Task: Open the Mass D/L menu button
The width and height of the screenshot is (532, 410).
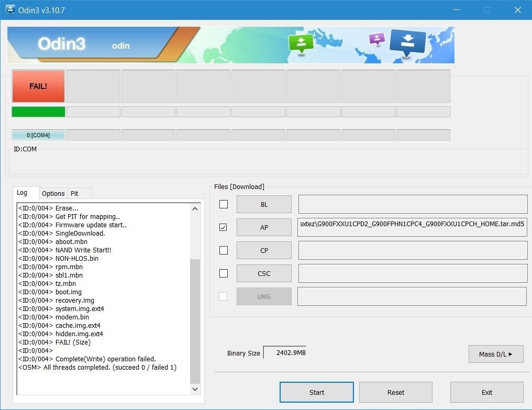Action: tap(496, 354)
